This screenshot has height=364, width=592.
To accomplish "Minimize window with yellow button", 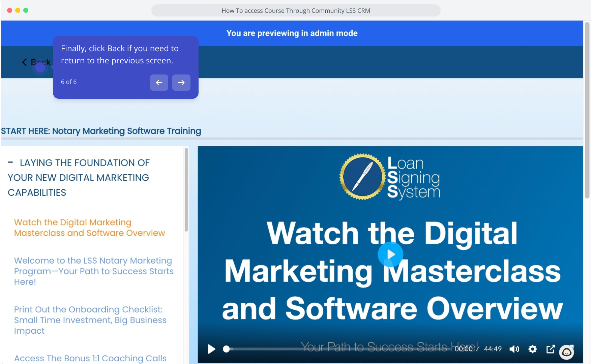I will click(x=18, y=10).
